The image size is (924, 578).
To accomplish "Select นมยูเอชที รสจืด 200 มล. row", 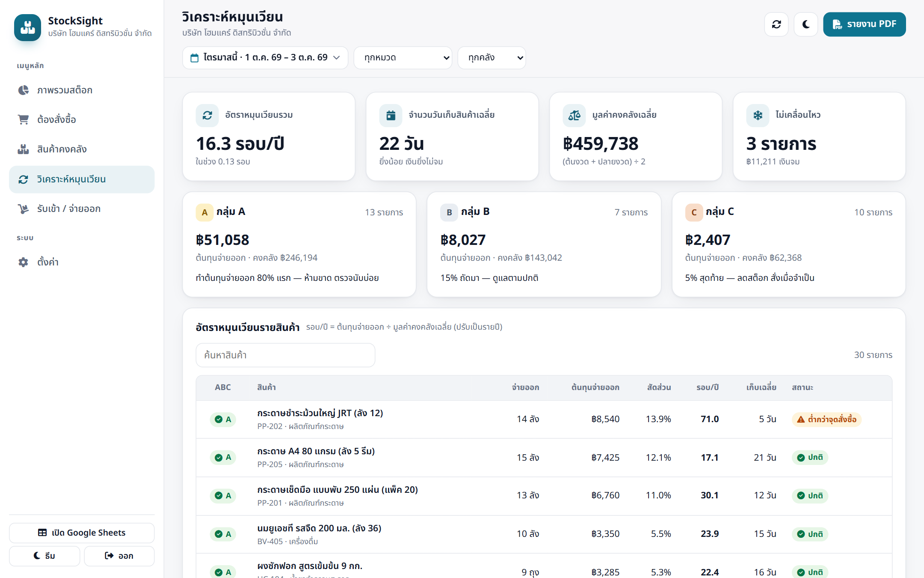I will pyautogui.click(x=544, y=534).
